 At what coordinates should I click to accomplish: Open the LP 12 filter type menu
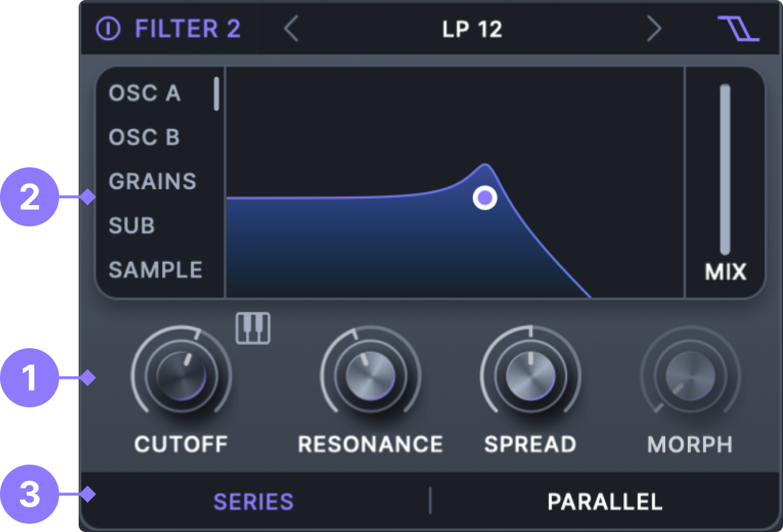pos(472,29)
